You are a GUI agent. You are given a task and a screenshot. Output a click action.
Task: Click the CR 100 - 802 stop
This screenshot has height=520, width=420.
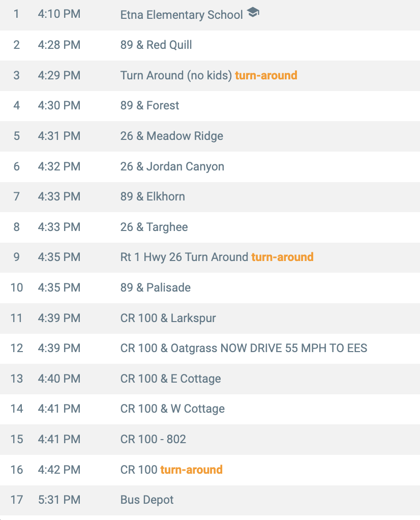pyautogui.click(x=153, y=439)
